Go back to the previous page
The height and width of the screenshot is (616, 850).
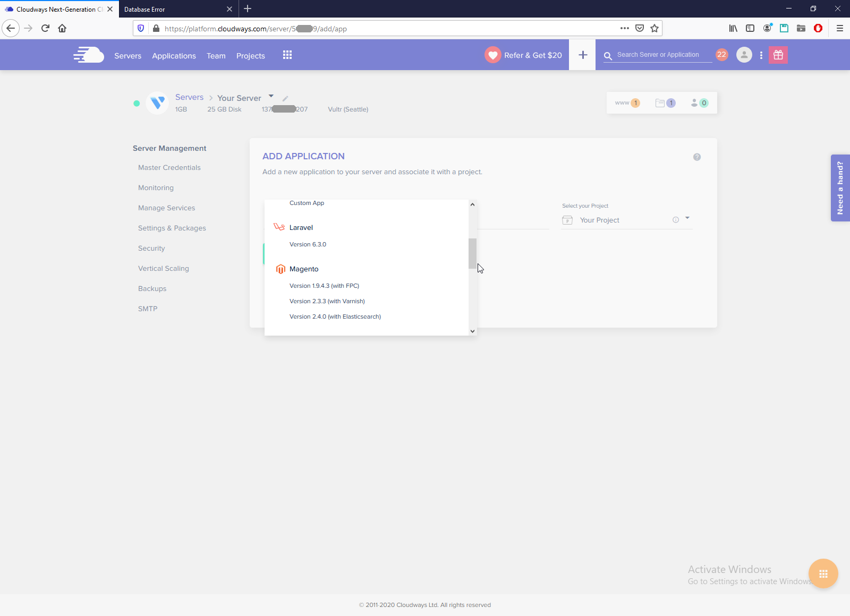pos(11,29)
